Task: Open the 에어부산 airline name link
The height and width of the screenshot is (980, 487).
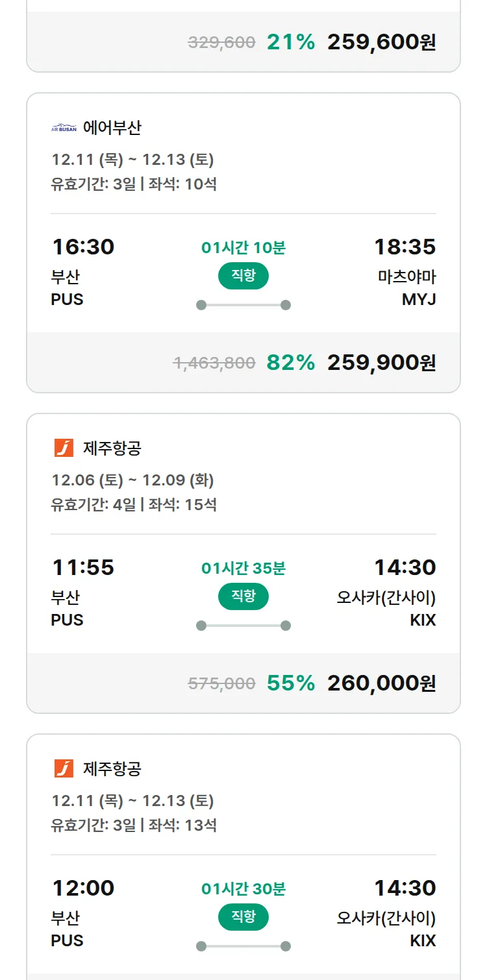Action: pyautogui.click(x=112, y=128)
